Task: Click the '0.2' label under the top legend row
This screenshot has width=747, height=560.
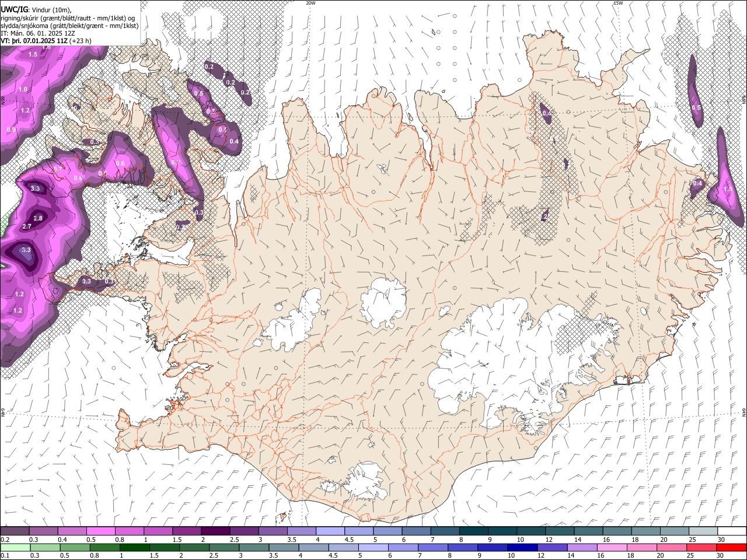Action: pyautogui.click(x=5, y=540)
